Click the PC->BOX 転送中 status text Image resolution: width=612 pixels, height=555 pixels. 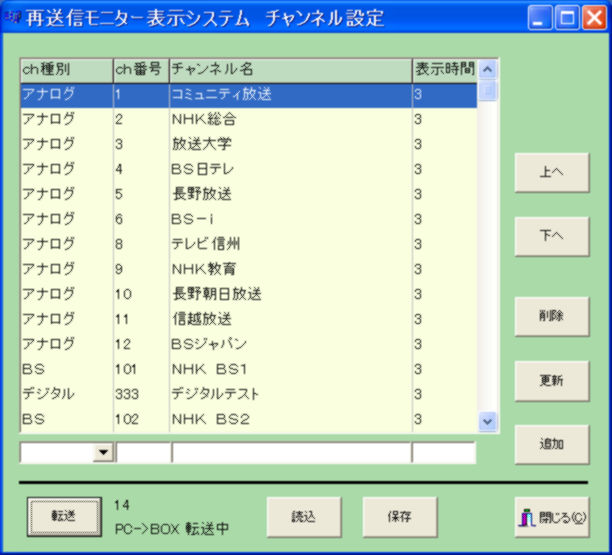click(x=172, y=529)
